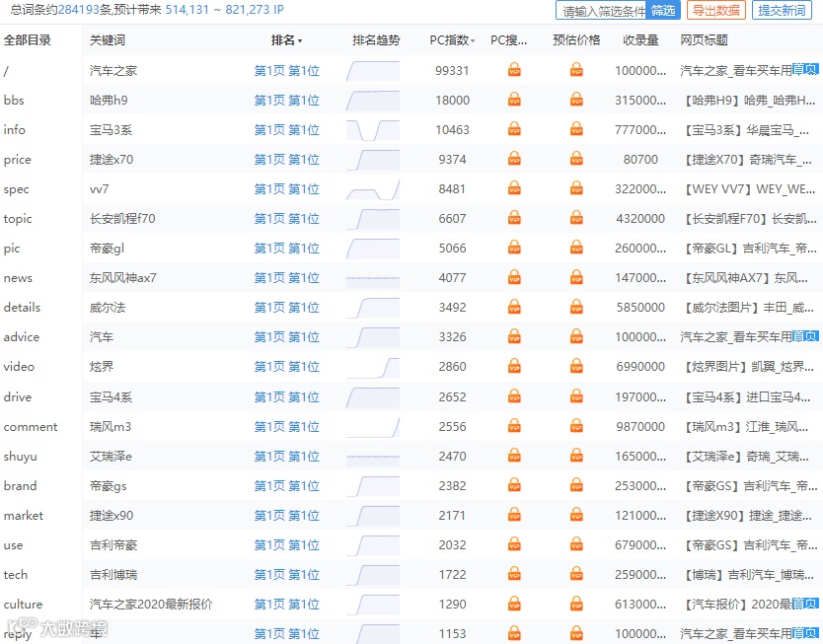The height and width of the screenshot is (644, 823).
Task: Select the market directory
Action: [x=24, y=516]
